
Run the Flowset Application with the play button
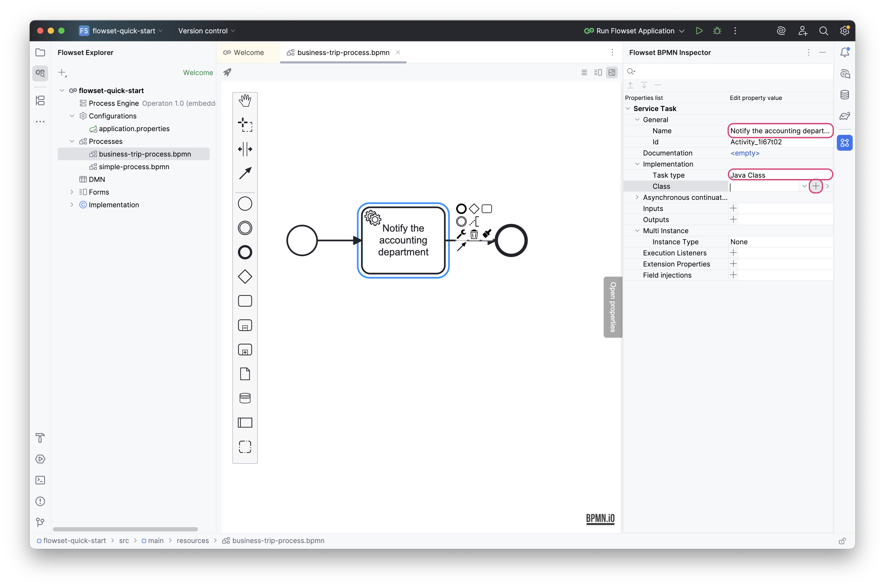tap(699, 31)
